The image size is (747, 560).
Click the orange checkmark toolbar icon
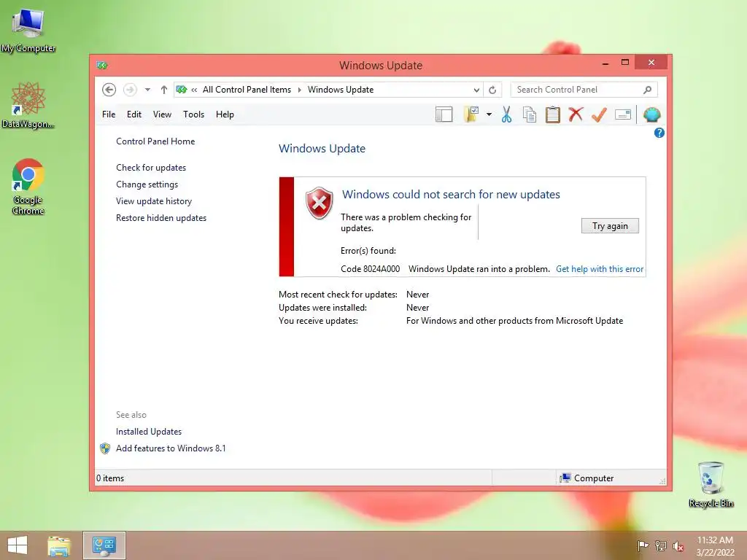tap(599, 114)
